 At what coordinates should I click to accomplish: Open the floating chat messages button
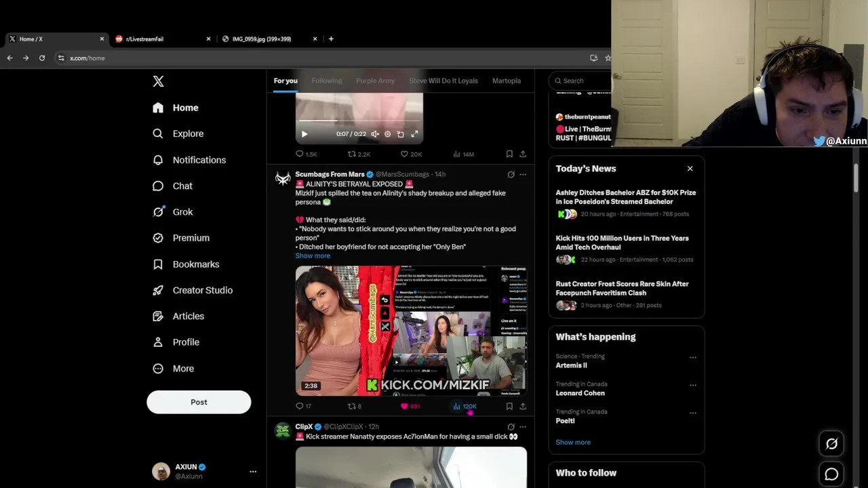(831, 474)
